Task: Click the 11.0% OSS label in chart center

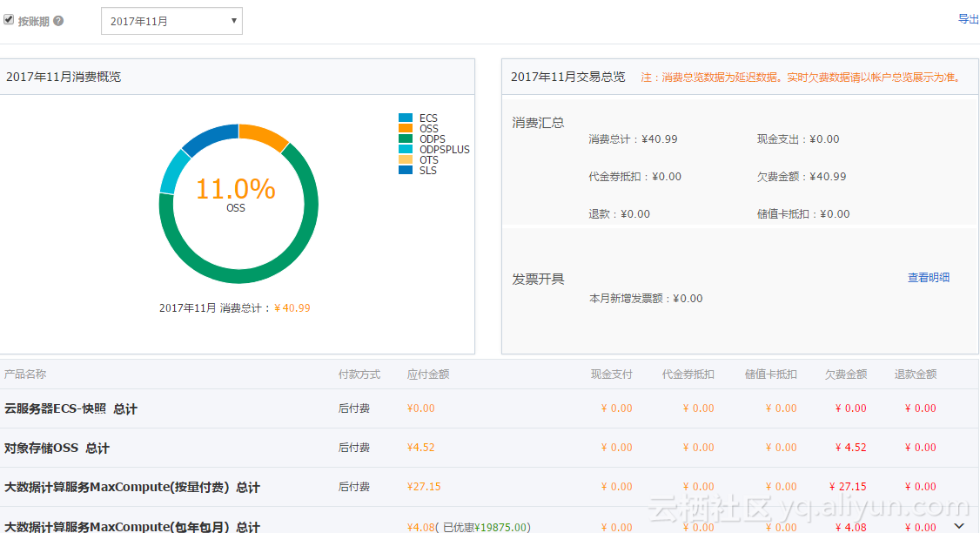Action: pos(236,194)
